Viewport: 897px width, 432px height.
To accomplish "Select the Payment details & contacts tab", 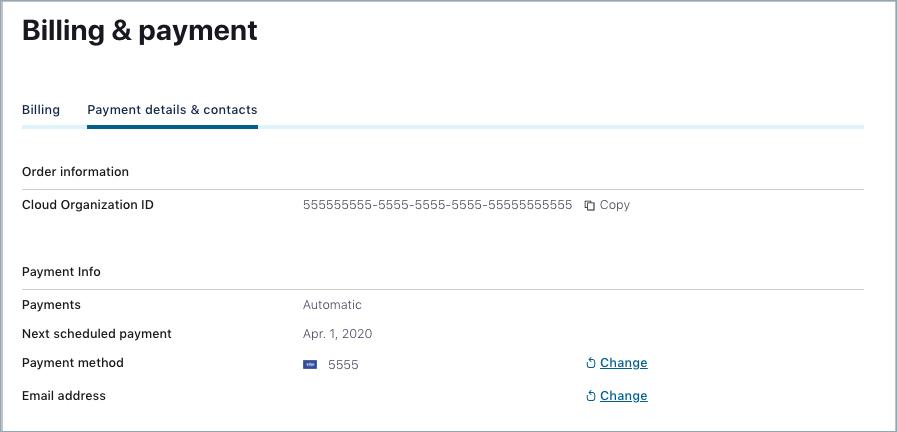I will point(172,110).
